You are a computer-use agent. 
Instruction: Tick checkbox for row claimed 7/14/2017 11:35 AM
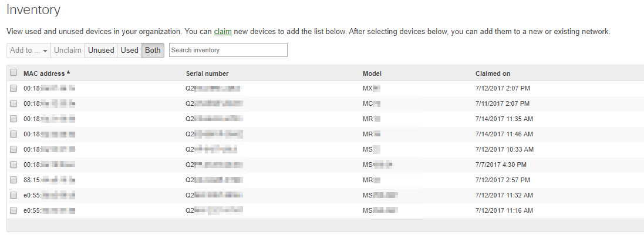point(14,119)
